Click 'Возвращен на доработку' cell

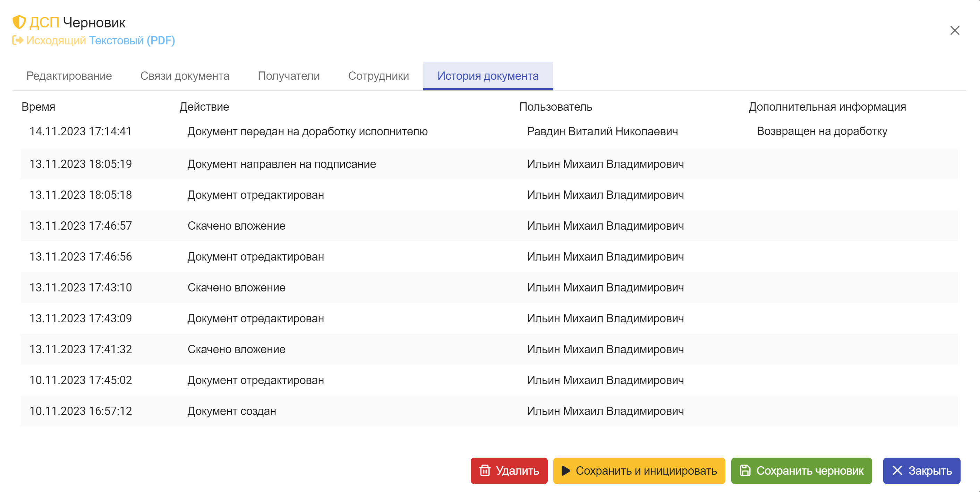coord(822,131)
